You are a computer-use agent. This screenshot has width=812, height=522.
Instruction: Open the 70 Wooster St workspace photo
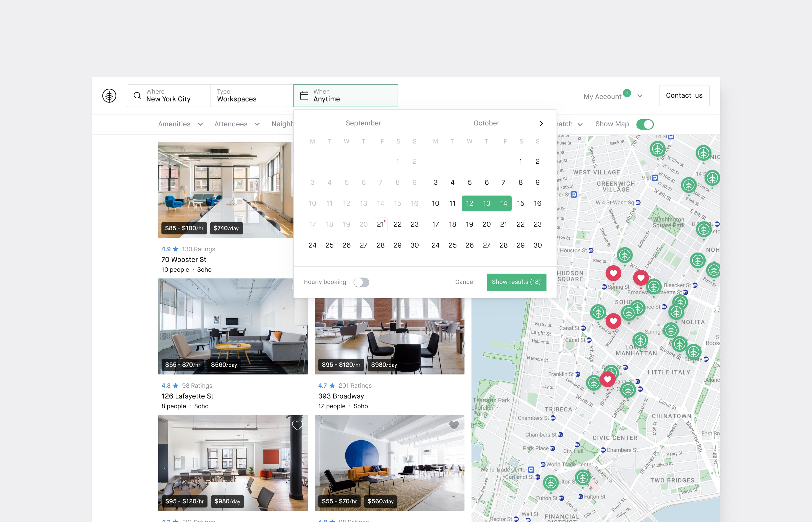(225, 190)
